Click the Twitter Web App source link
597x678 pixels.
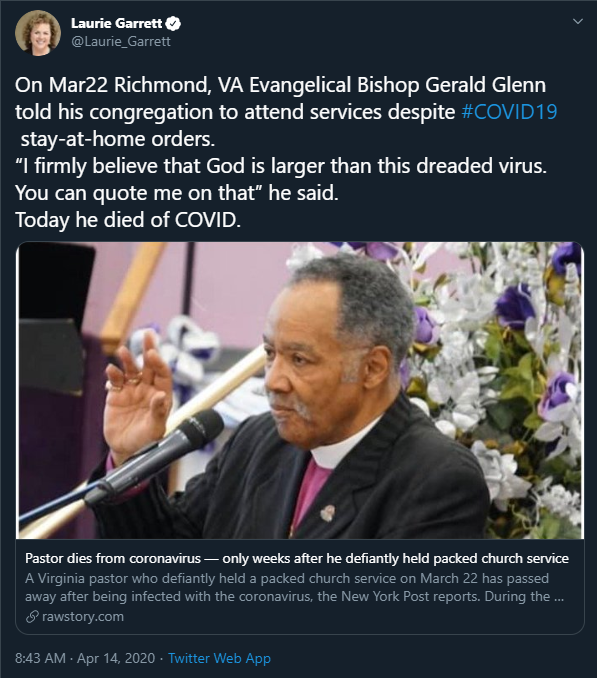219,658
